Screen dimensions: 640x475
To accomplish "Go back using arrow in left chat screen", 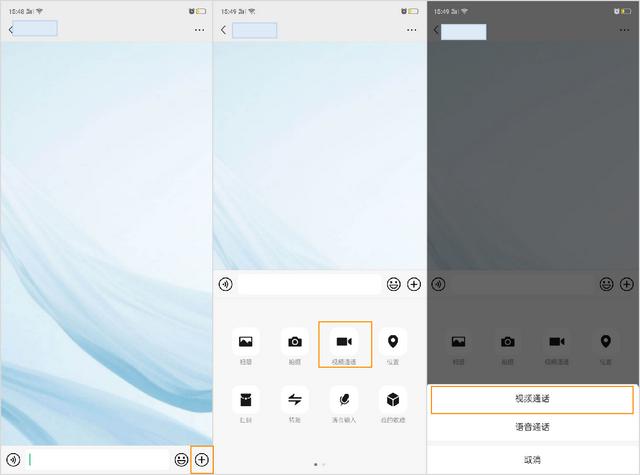I will pos(10,30).
